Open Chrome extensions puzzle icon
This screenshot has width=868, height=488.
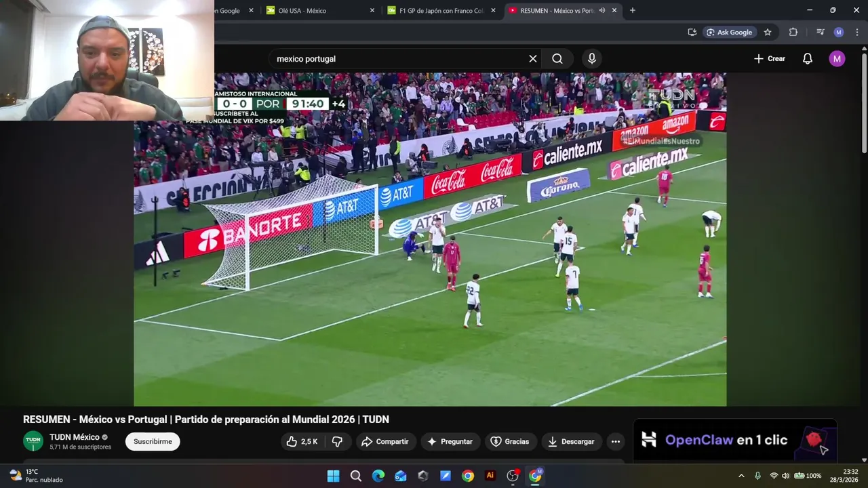click(x=793, y=32)
